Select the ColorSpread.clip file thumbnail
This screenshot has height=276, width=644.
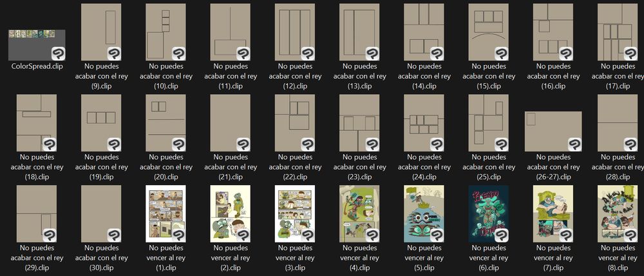tap(37, 45)
